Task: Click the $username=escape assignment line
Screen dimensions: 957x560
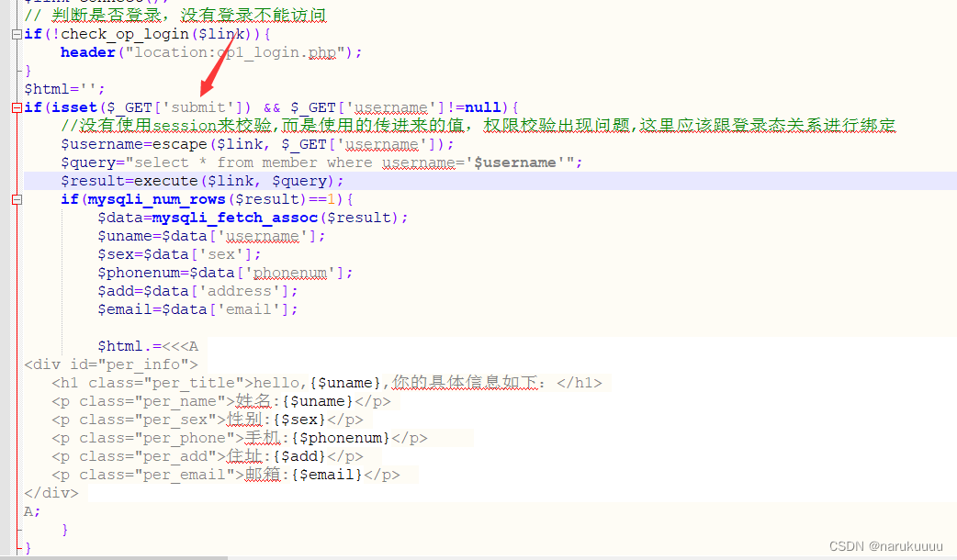Action: tap(257, 144)
